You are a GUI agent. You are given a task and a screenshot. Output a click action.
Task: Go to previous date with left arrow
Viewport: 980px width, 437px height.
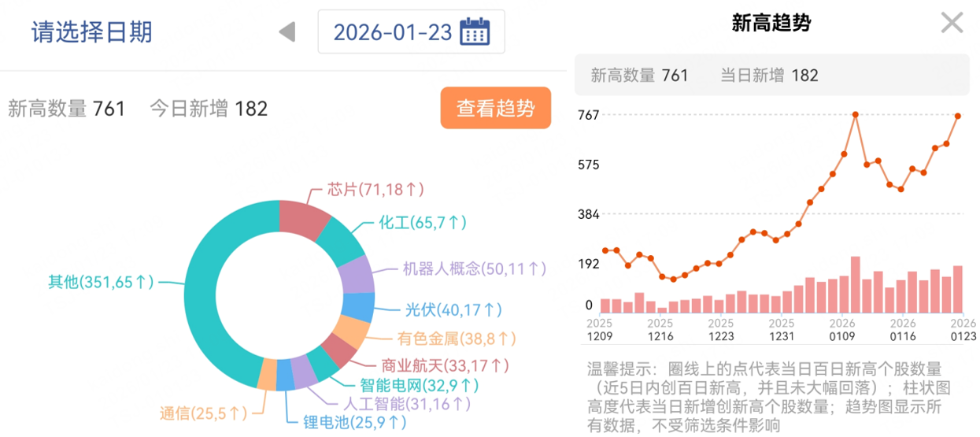287,32
